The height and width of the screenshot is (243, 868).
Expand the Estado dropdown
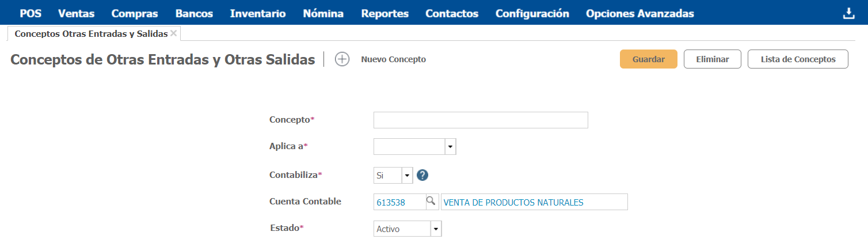pos(436,229)
